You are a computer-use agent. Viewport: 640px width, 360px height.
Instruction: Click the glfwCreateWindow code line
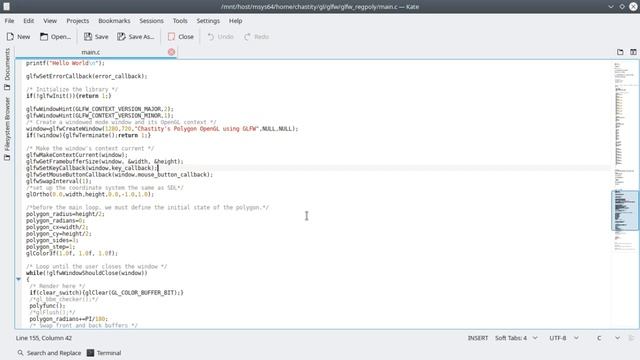[162, 129]
